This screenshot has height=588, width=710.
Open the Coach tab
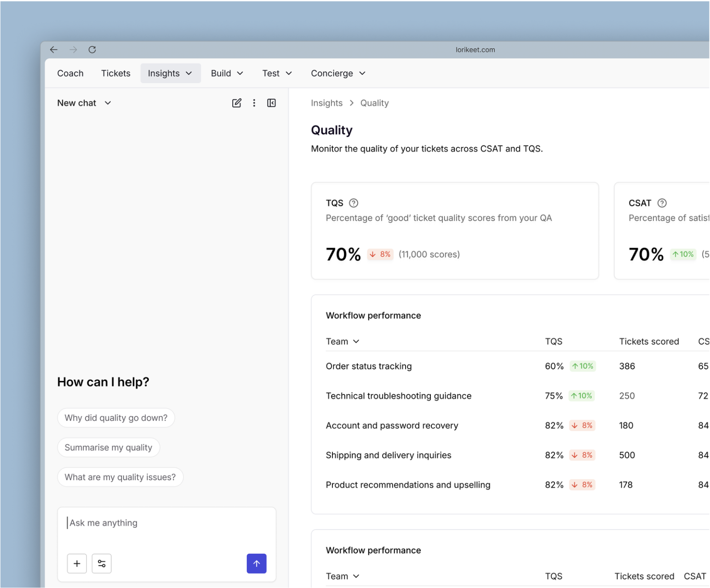click(70, 73)
